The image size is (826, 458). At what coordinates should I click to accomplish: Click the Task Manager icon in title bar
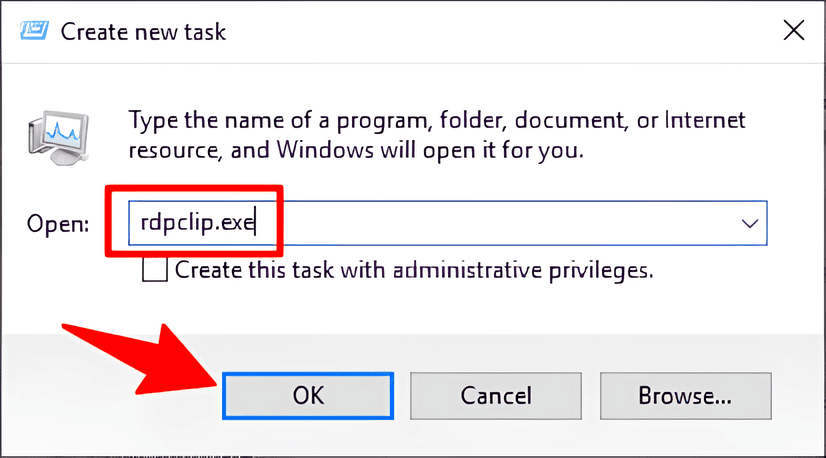32,31
